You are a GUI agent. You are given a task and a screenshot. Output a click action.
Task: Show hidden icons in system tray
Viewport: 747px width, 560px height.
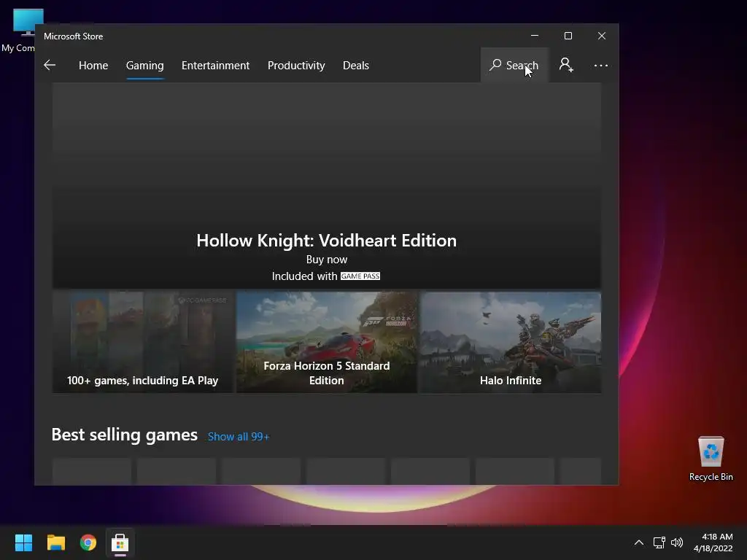(x=639, y=542)
